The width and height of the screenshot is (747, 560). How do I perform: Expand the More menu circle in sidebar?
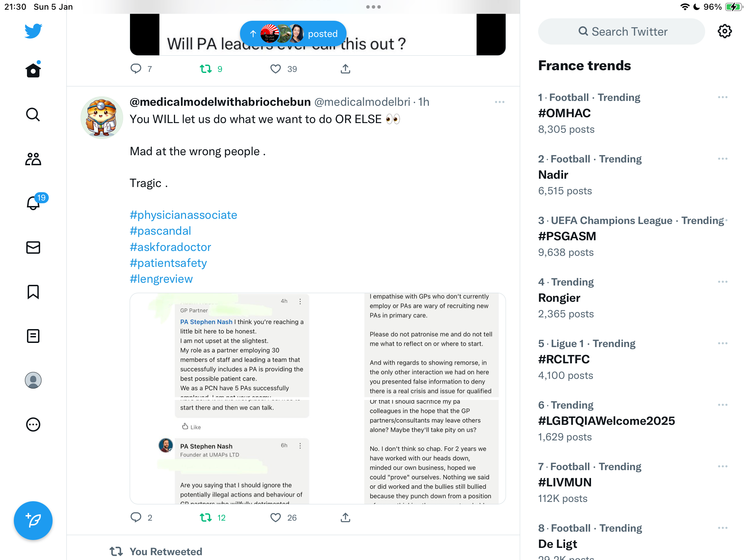(33, 424)
